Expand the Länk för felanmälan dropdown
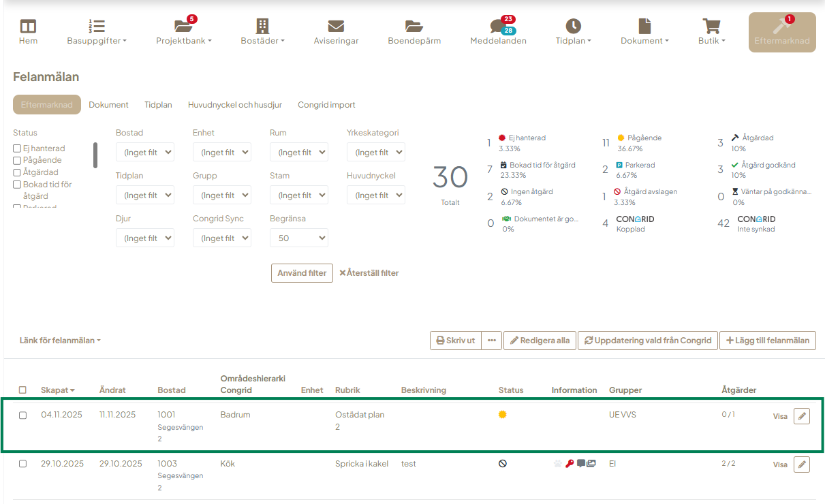Screen dimensions: 825x504 click(60, 341)
